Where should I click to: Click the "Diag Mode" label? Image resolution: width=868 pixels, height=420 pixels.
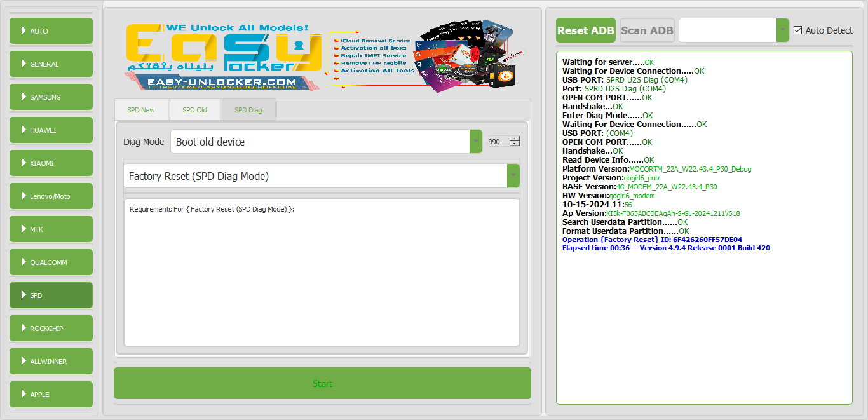tap(144, 142)
